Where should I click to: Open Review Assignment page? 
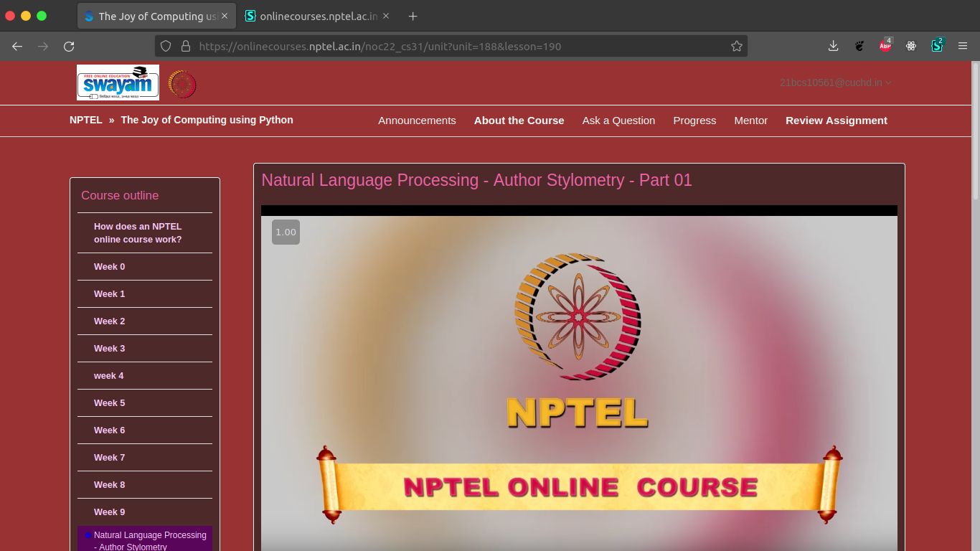pos(837,121)
